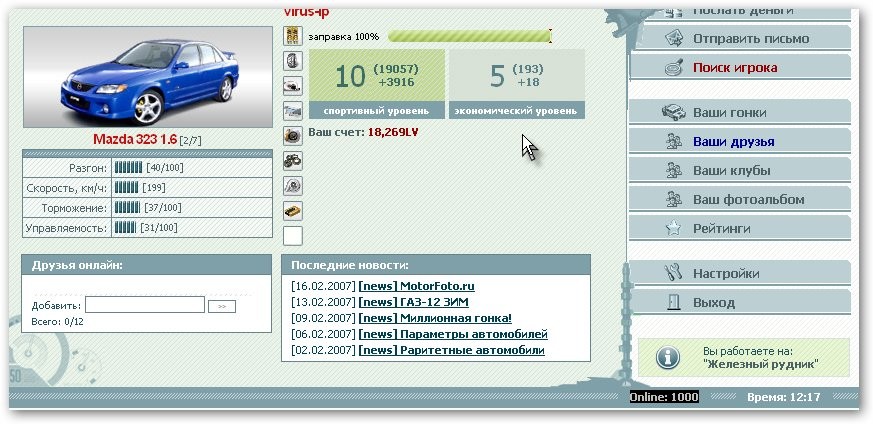Viewport: 873px width, 424px height.
Task: Click the Ваш счет 18,269LV balance
Action: click(x=363, y=132)
